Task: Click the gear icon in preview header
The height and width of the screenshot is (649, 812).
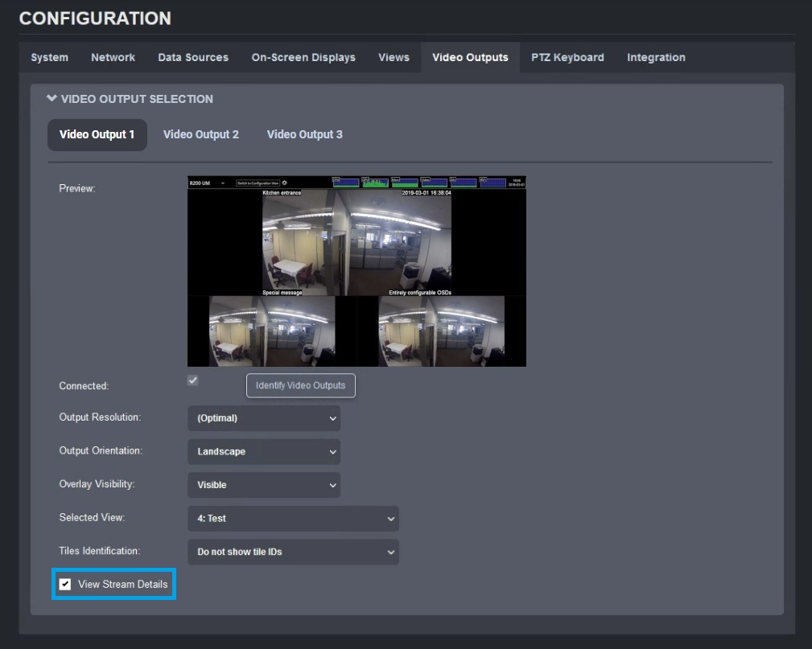Action: [x=284, y=183]
